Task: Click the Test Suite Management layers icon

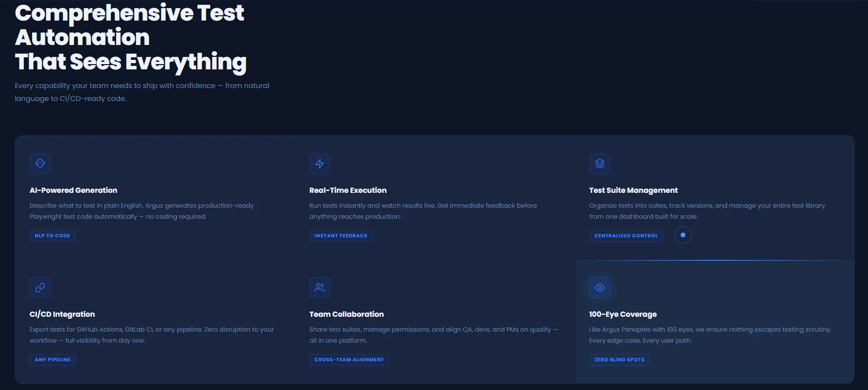Action: coord(600,164)
